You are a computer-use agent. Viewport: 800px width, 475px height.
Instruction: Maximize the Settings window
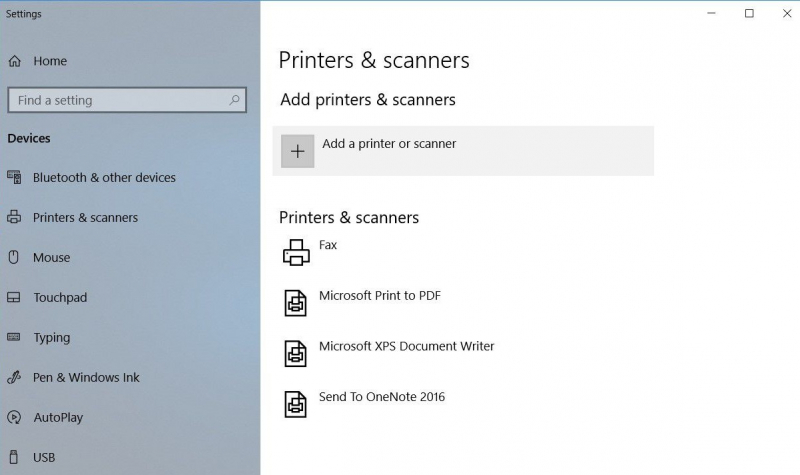point(749,13)
